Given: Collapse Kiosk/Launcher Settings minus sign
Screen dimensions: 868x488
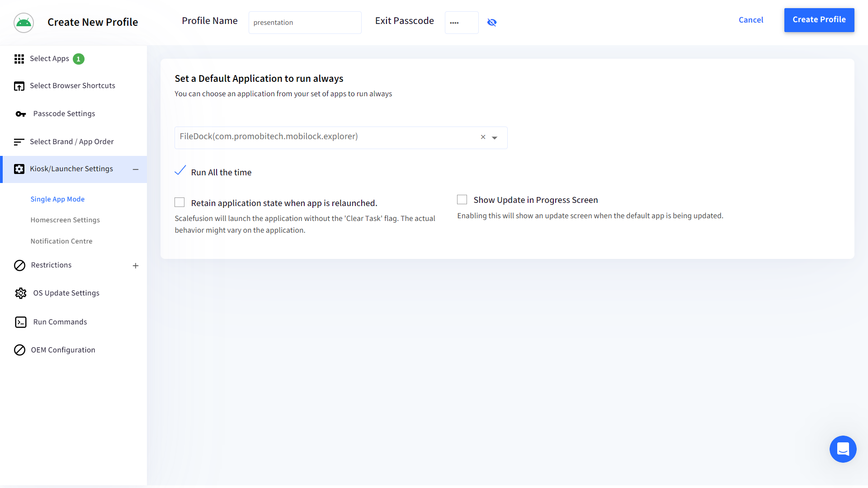Looking at the screenshot, I should [x=135, y=169].
